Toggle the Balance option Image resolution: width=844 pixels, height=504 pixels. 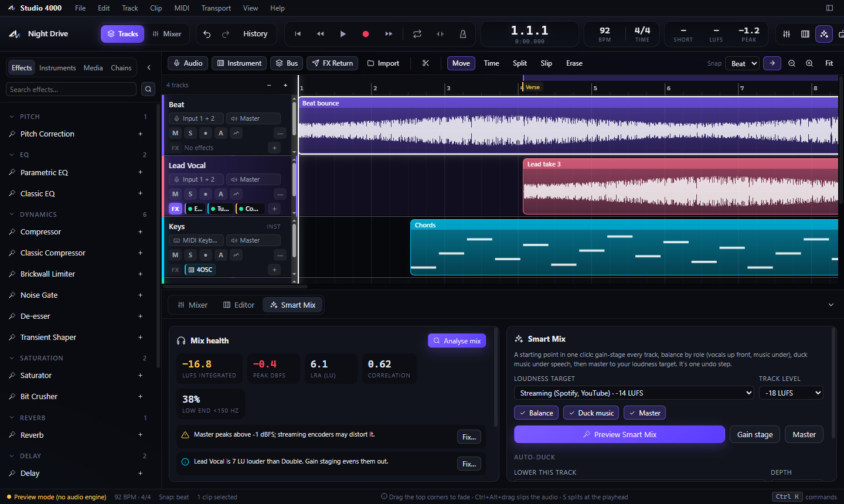tap(536, 413)
